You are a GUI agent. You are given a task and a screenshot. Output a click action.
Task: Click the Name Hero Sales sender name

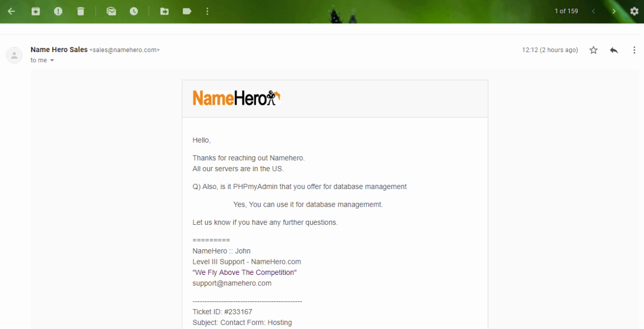coord(59,50)
